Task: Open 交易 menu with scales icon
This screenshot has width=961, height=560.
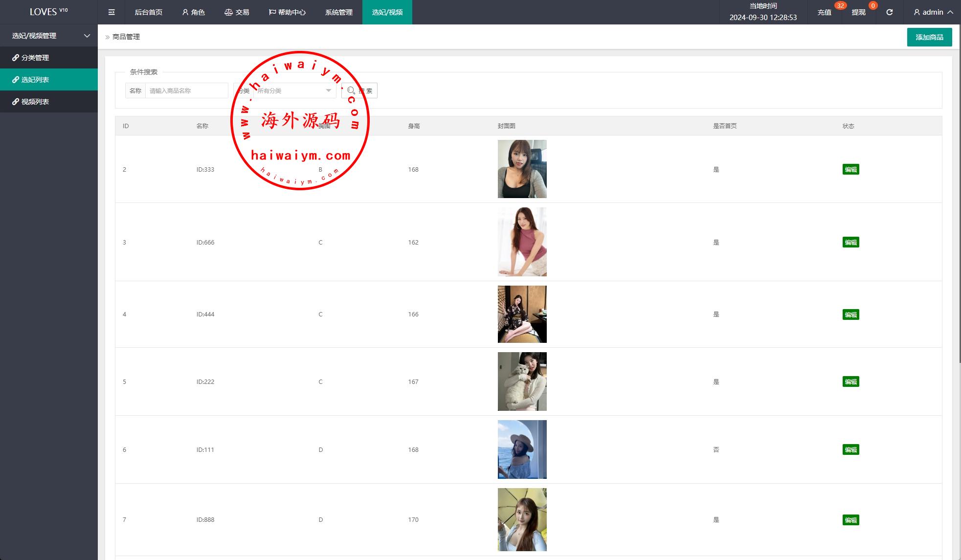Action: 237,12
